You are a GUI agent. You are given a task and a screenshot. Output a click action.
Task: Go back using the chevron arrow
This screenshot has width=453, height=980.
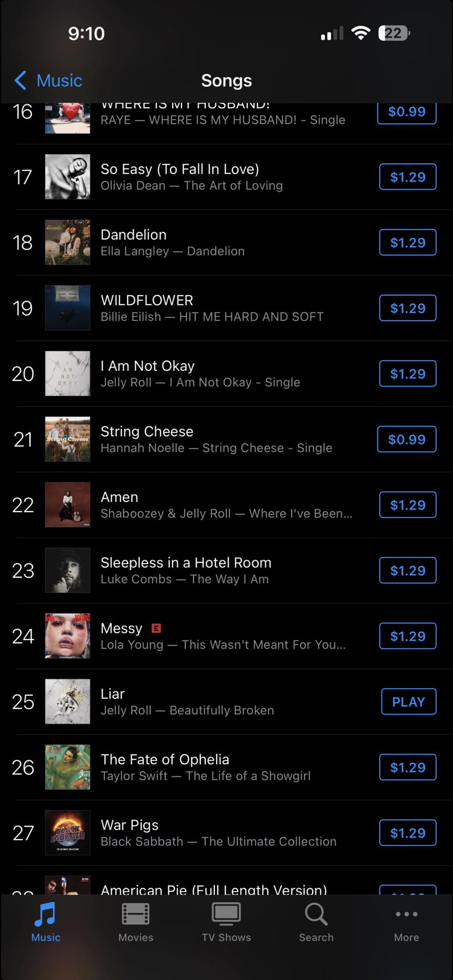tap(21, 80)
